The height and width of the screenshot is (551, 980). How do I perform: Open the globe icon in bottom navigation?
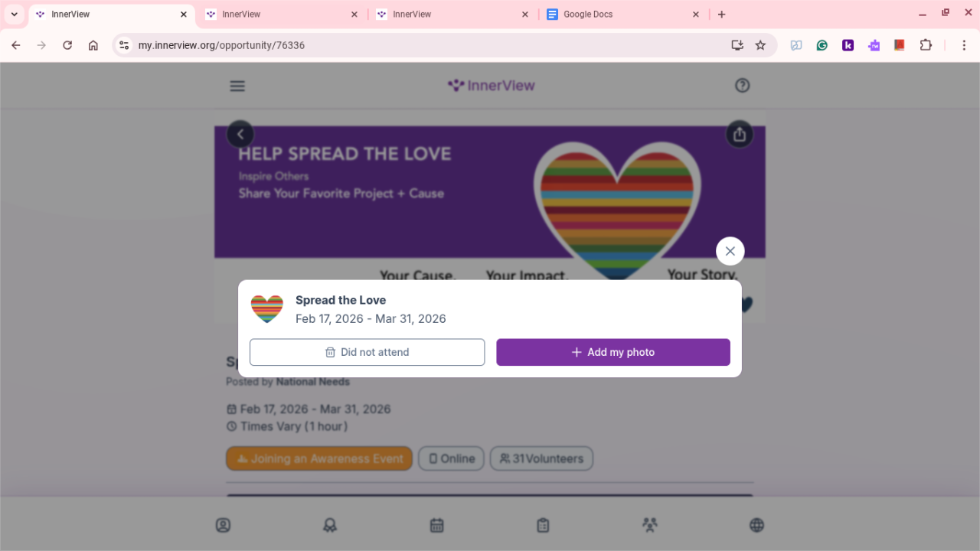[x=756, y=525]
